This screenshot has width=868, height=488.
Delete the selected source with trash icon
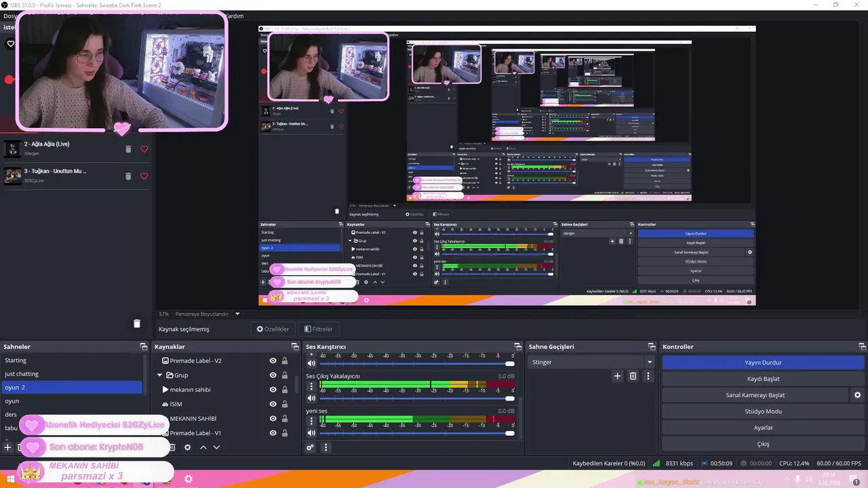tap(172, 447)
